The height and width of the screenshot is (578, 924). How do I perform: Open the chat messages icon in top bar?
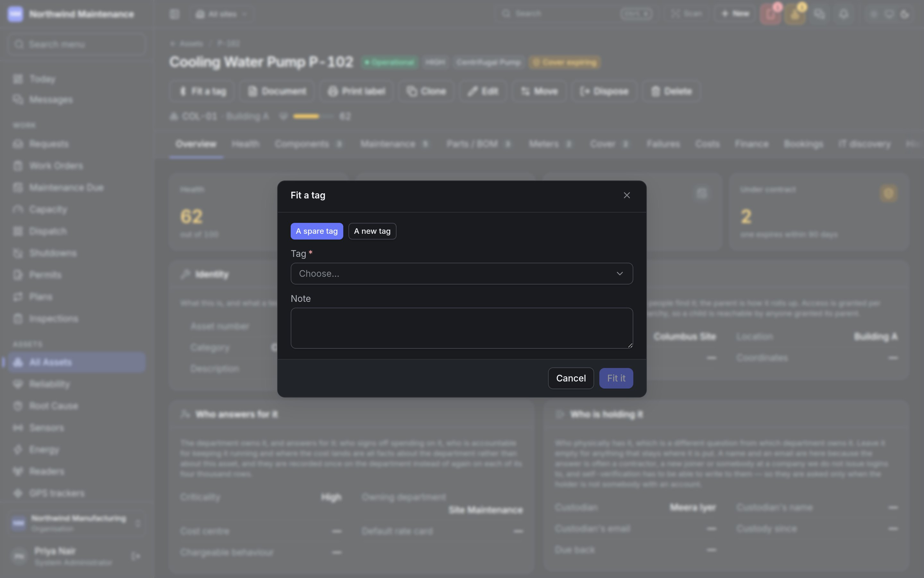819,14
